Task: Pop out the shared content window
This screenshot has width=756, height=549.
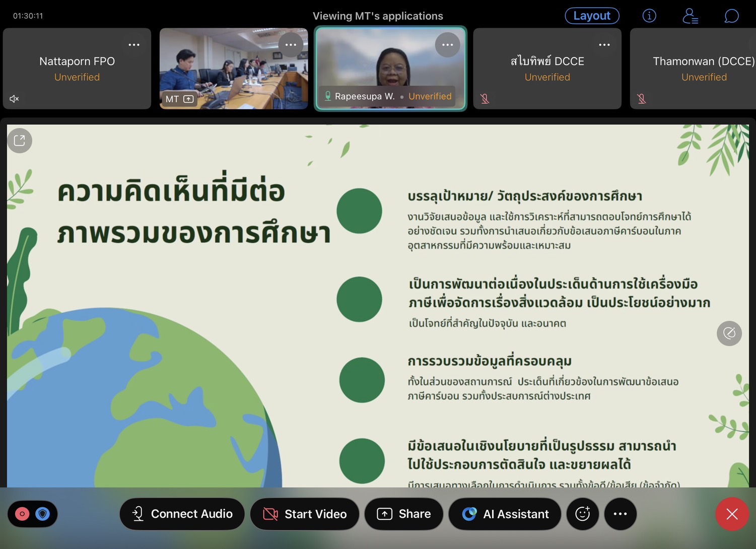Action: tap(20, 141)
